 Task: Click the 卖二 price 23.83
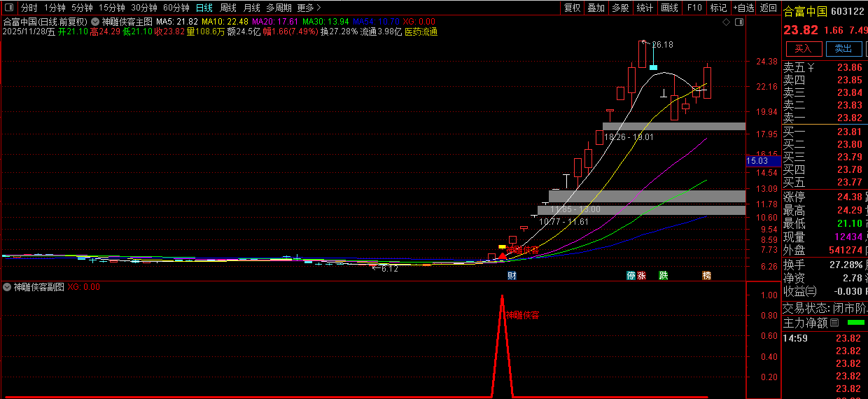click(850, 106)
